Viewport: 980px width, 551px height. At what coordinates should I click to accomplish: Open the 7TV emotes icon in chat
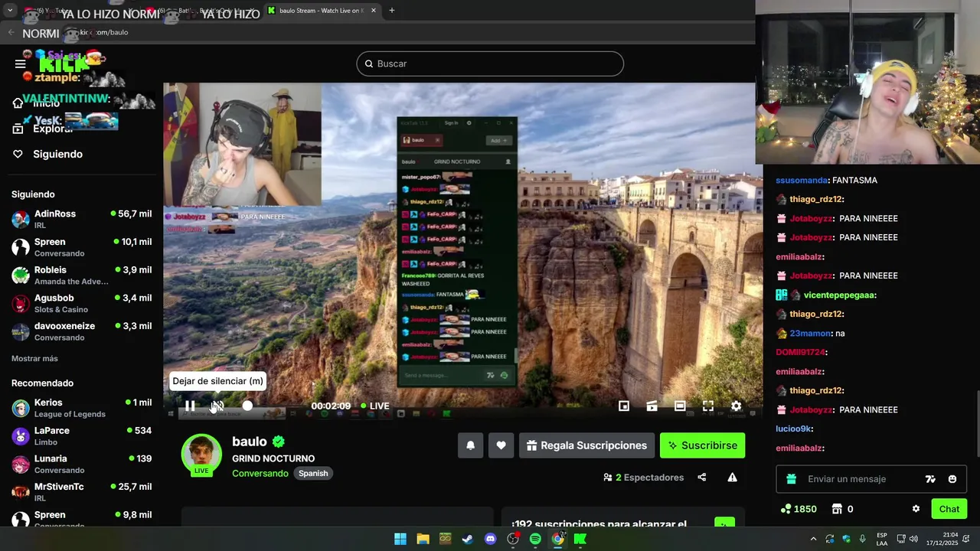930,479
